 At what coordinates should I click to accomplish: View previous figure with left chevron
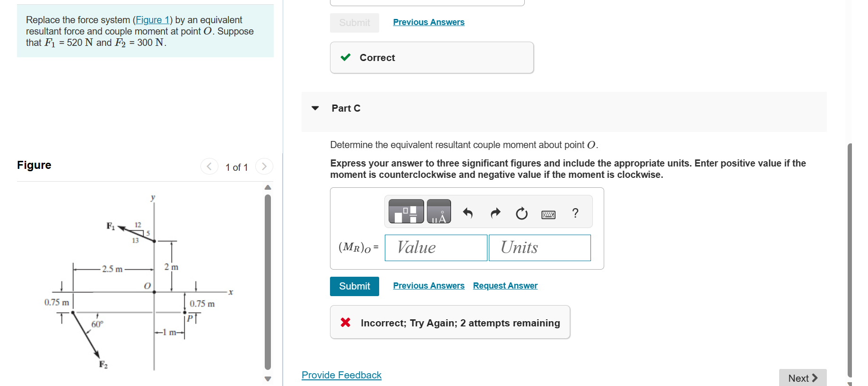[x=209, y=166]
